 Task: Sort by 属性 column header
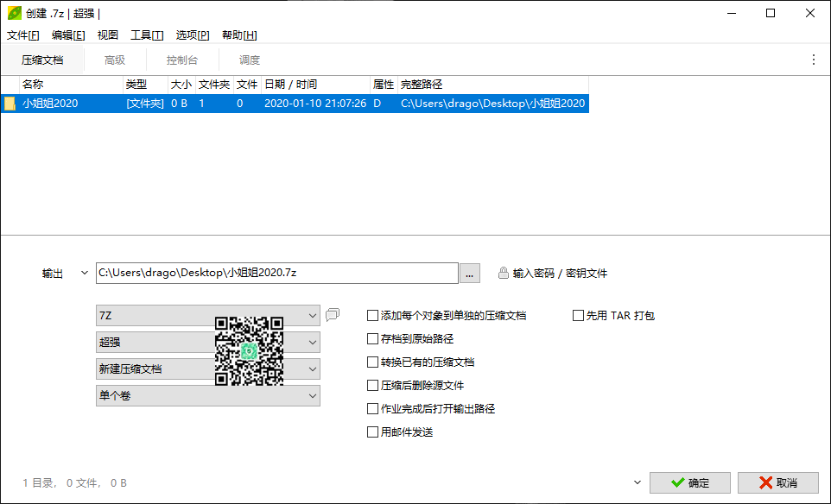pos(384,85)
